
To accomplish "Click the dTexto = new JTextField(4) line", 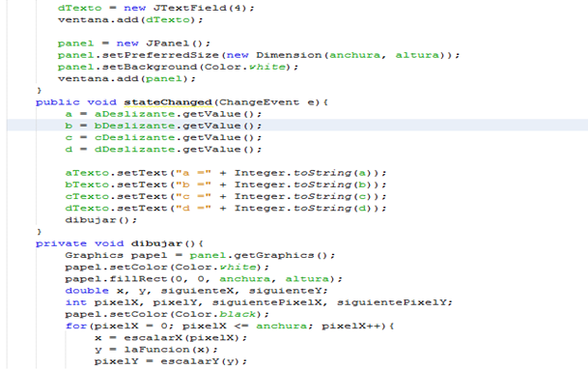I will [x=156, y=9].
